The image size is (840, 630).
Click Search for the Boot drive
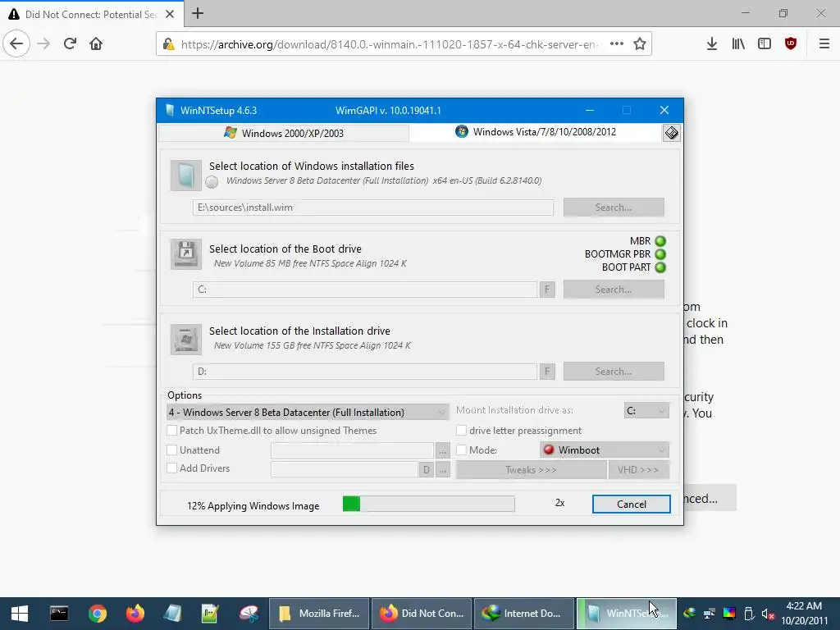(614, 290)
